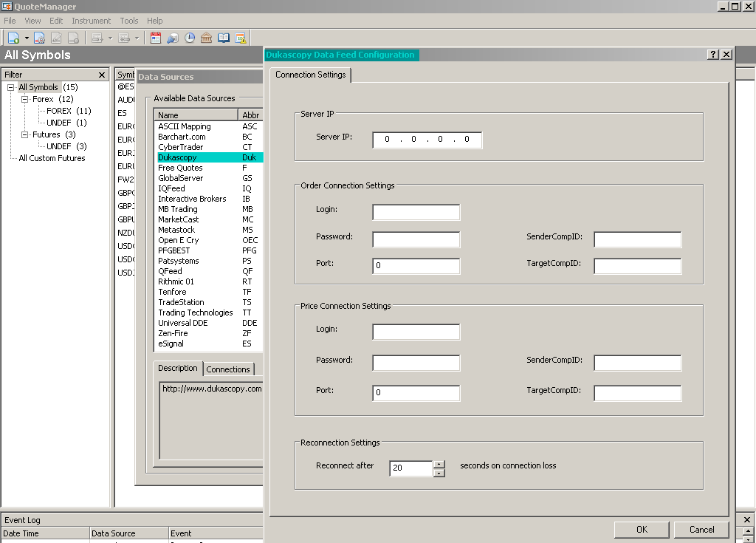Image resolution: width=756 pixels, height=543 pixels.
Task: Click the Price Connection Port field
Action: pyautogui.click(x=416, y=393)
